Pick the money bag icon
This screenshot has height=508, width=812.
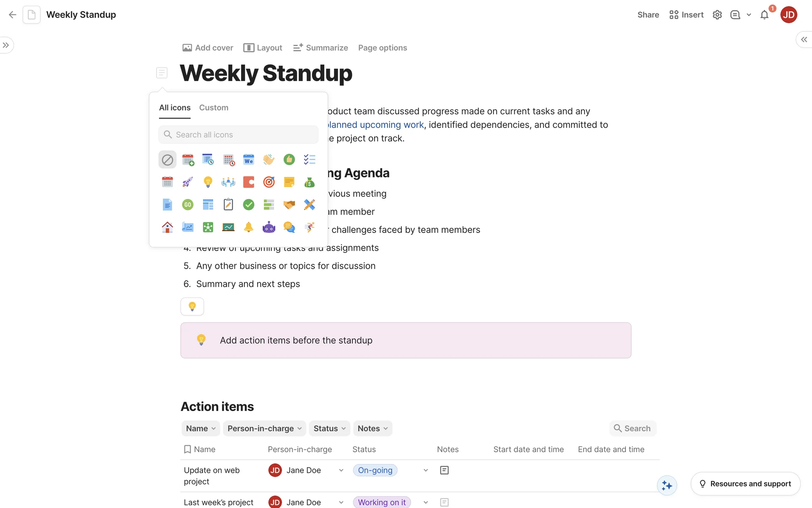(x=310, y=182)
